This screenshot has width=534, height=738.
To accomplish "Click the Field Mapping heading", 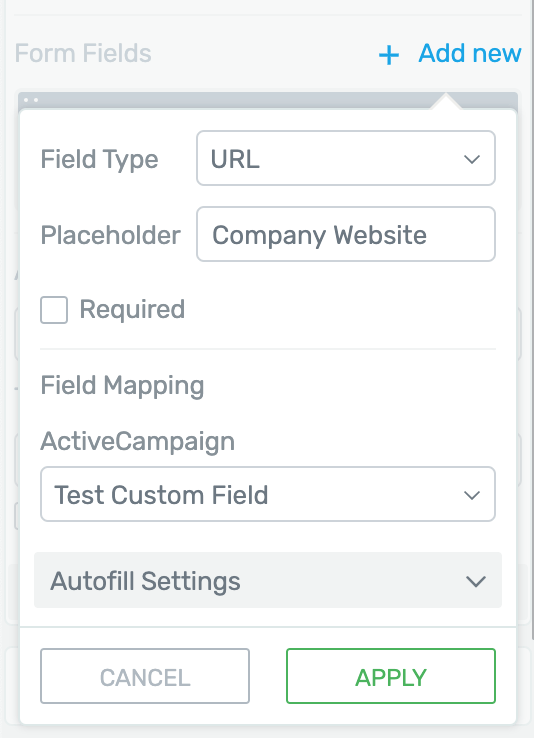I will 122,386.
